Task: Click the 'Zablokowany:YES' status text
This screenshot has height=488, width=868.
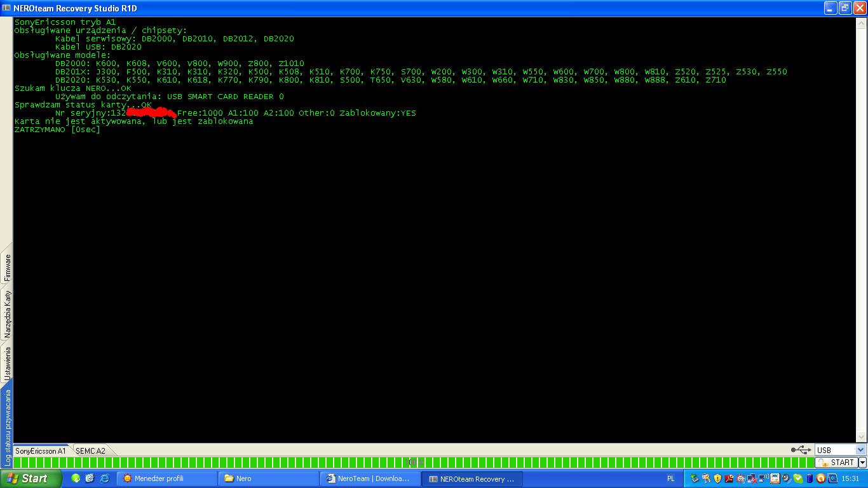Action: pyautogui.click(x=378, y=113)
